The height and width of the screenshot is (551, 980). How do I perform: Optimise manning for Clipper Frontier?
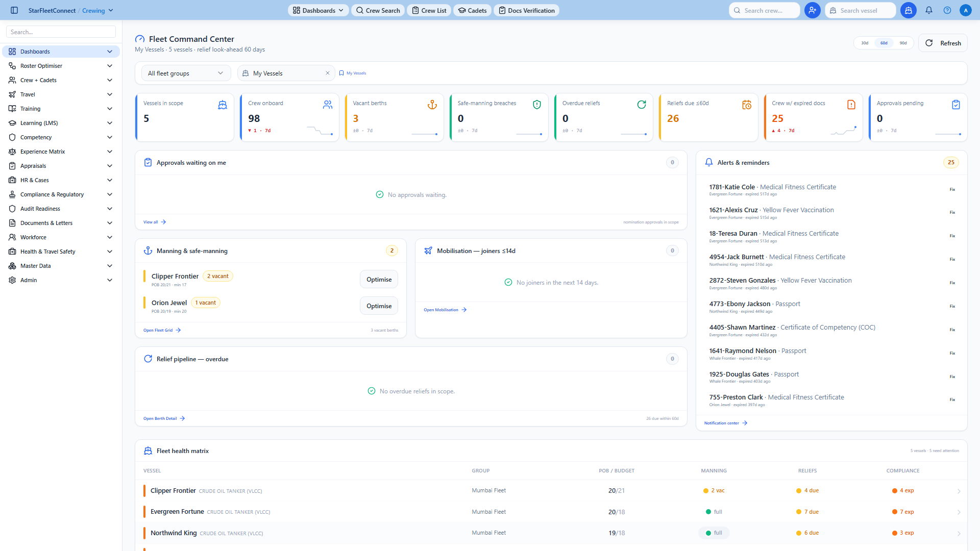pyautogui.click(x=379, y=279)
